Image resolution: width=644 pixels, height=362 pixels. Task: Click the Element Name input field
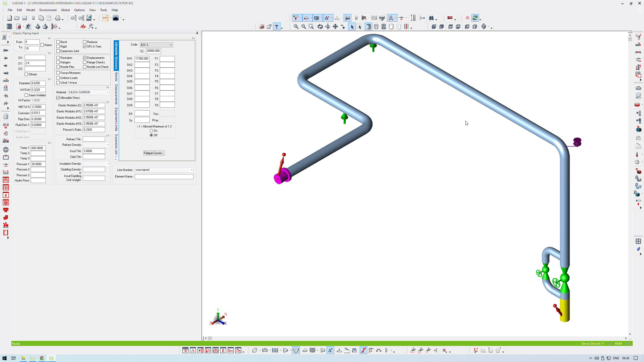[164, 177]
